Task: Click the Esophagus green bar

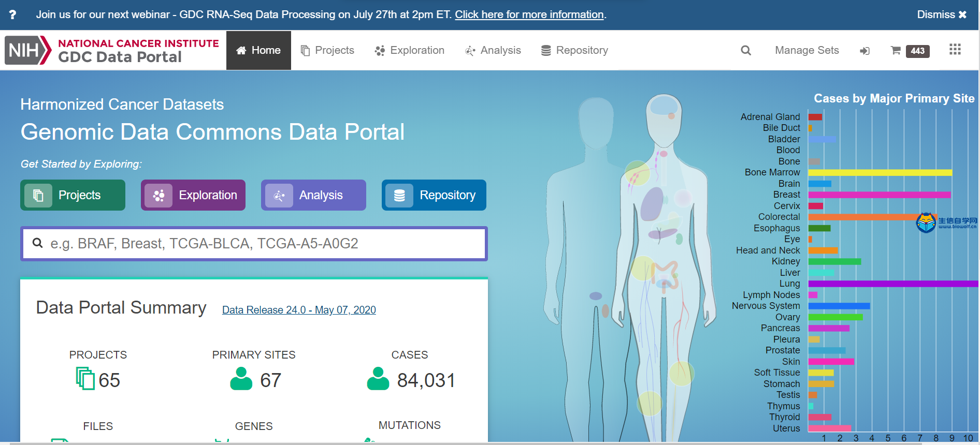Action: click(x=819, y=228)
